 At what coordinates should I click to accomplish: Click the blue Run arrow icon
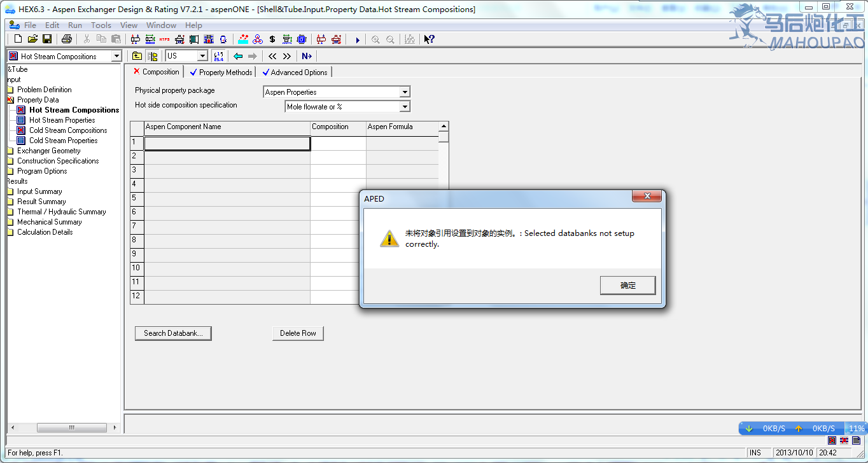pos(358,40)
